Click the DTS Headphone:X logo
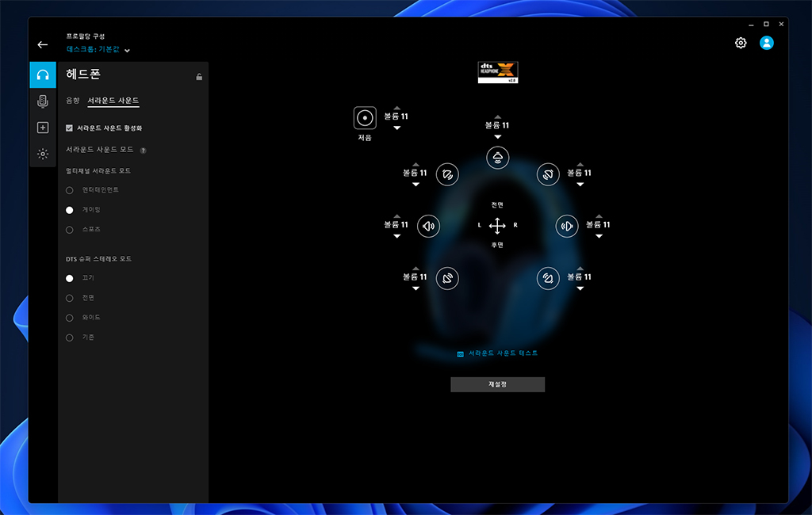Image resolution: width=812 pixels, height=515 pixels. (498, 72)
